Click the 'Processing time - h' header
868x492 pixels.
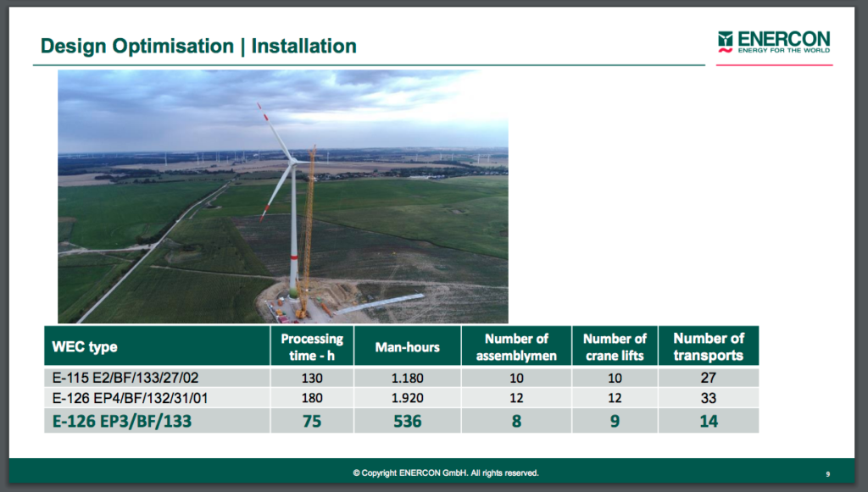click(312, 346)
